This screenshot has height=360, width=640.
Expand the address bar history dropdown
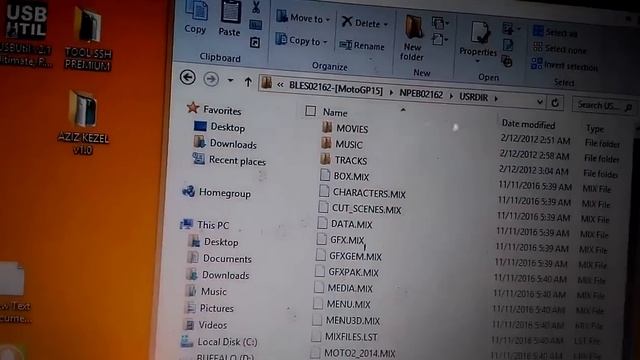click(x=540, y=102)
